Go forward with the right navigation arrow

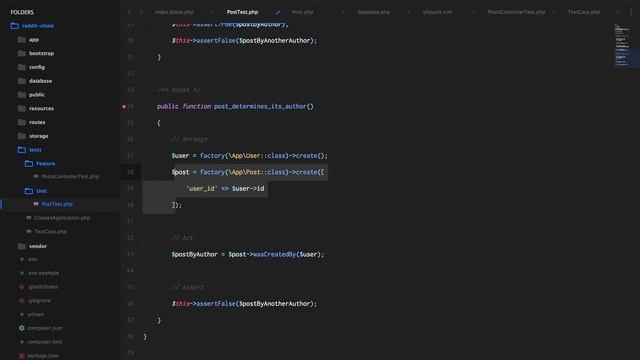(x=141, y=12)
